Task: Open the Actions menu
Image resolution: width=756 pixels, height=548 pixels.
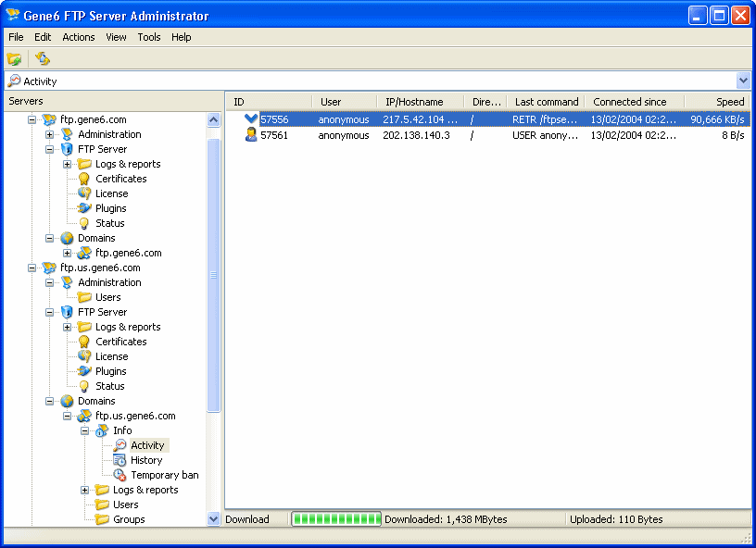Action: click(79, 37)
